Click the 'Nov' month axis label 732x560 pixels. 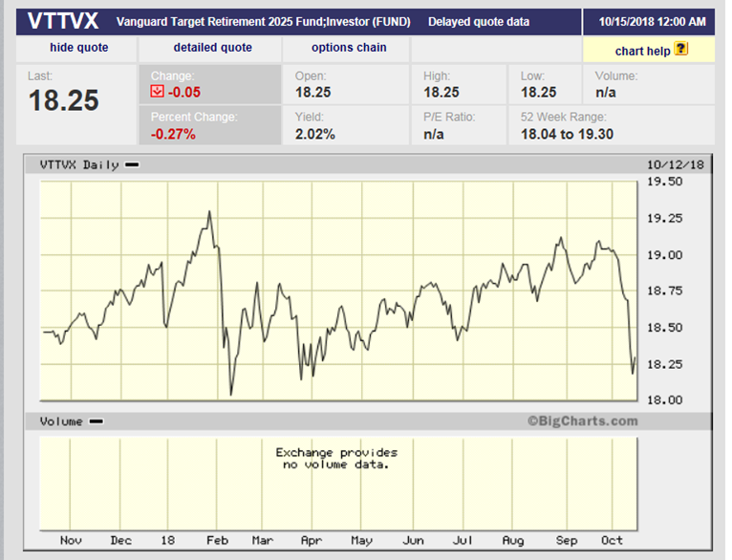pos(71,540)
